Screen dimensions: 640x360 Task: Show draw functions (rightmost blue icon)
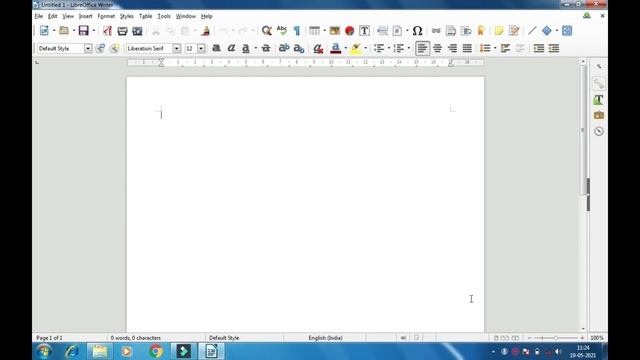tap(567, 31)
